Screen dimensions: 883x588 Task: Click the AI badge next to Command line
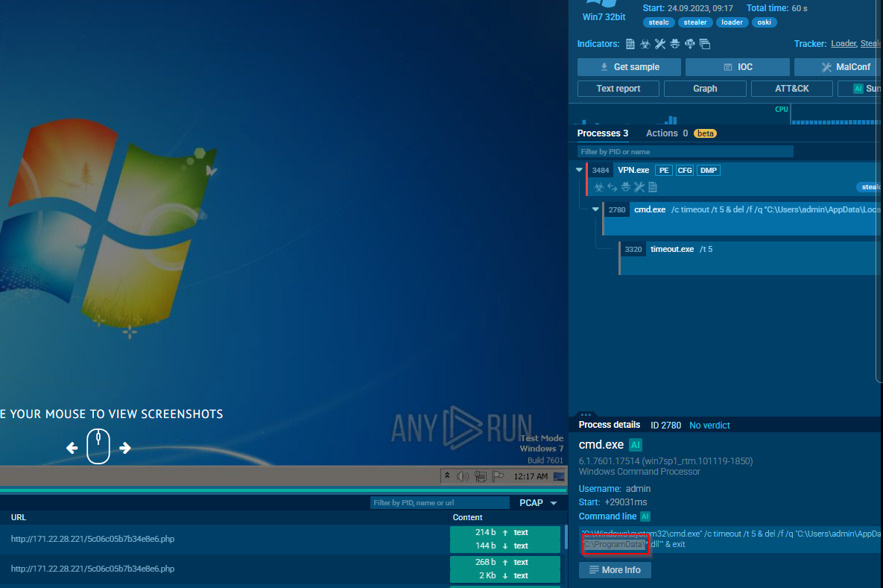pyautogui.click(x=645, y=516)
